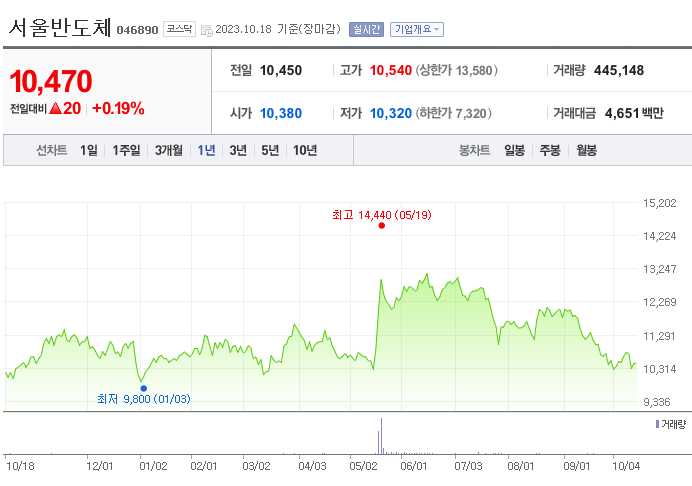Select the 1일 line chart tab
The image size is (692, 486).
coord(89,151)
